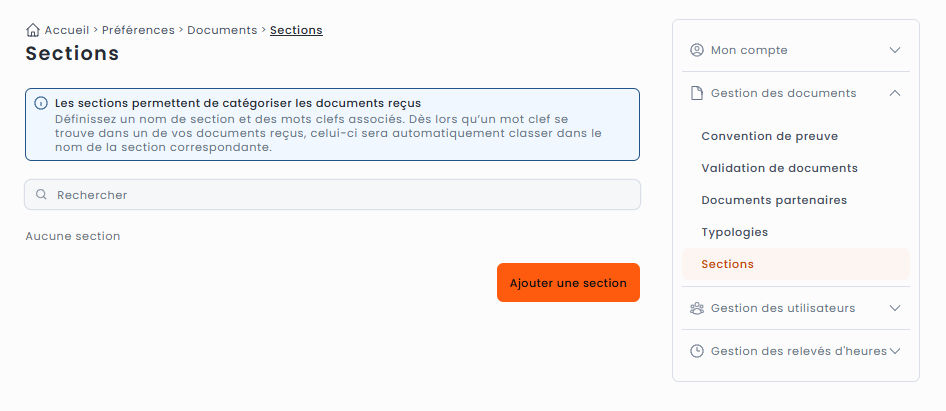
Task: Expand the Mon compte chevron
Action: click(895, 50)
